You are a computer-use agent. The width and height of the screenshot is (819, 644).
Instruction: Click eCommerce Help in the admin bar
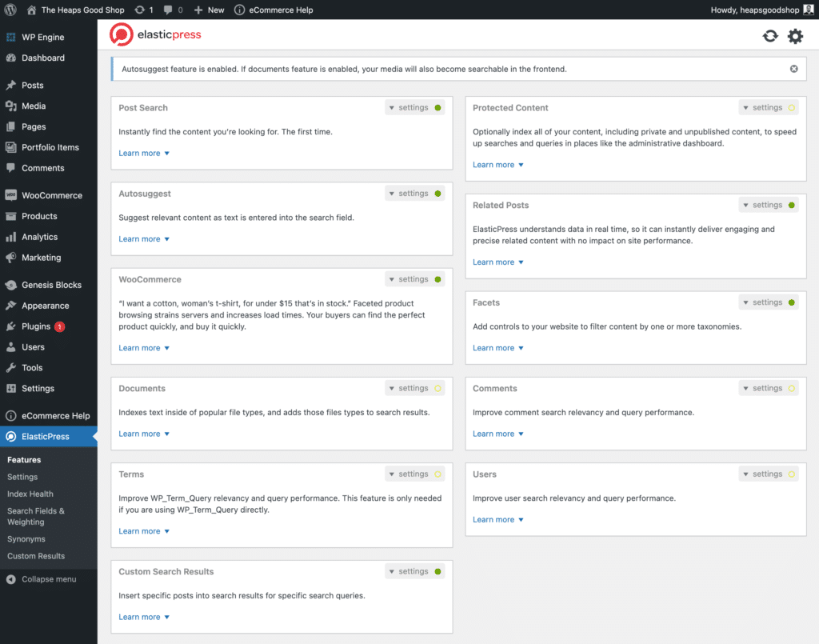(x=274, y=10)
